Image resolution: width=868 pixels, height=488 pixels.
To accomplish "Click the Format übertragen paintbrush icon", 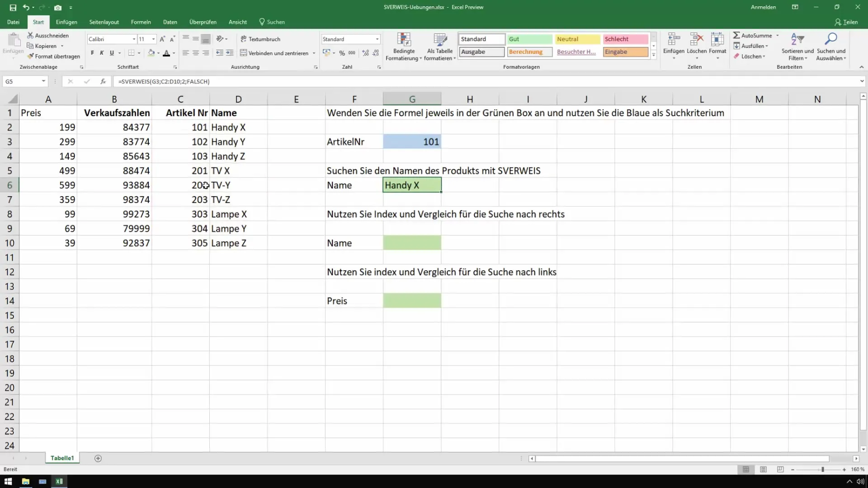I will pos(30,56).
